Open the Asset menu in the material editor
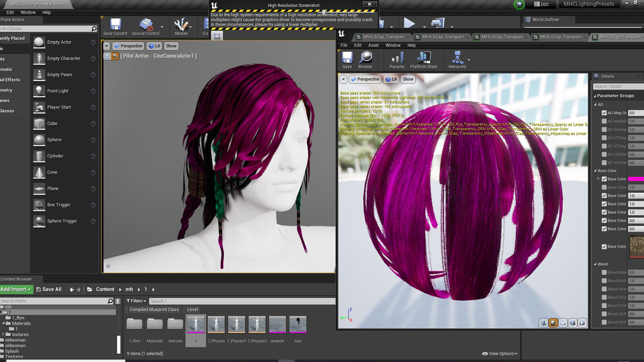Image resolution: width=644 pixels, height=362 pixels. click(374, 45)
